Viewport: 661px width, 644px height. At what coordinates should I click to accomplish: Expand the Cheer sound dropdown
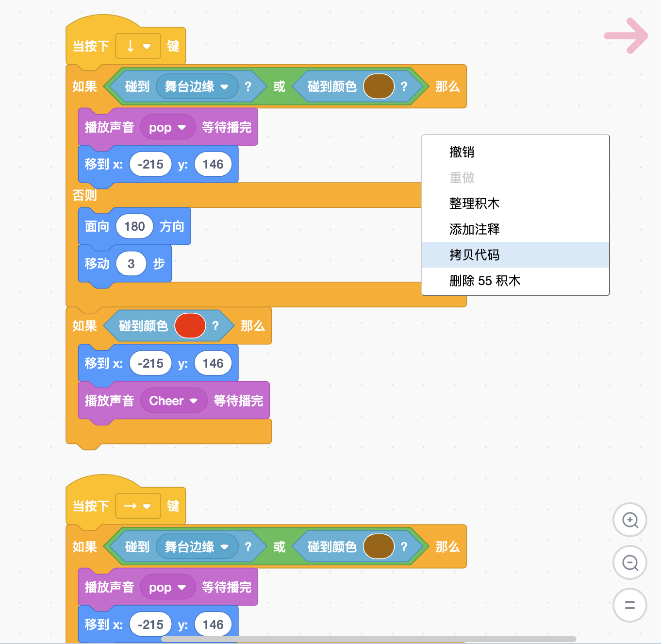(174, 401)
